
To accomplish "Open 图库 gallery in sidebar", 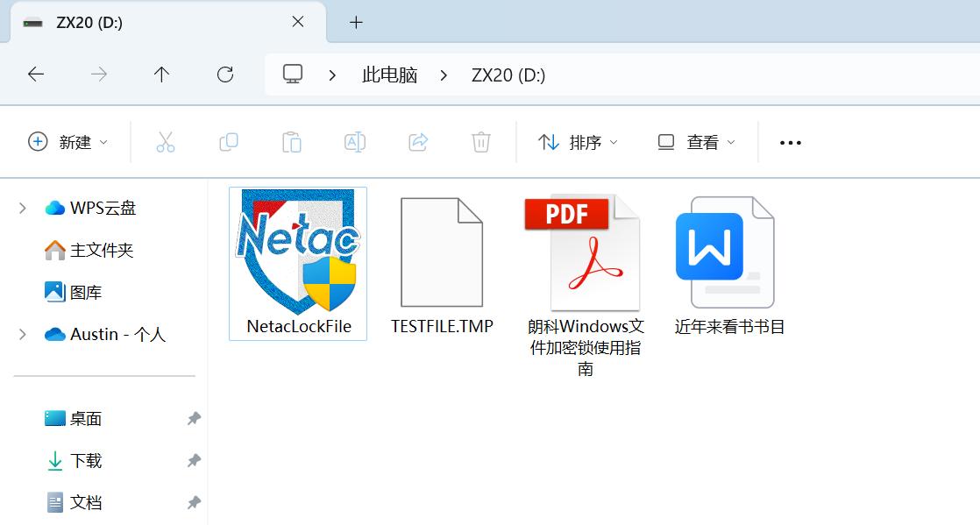I will 73,293.
